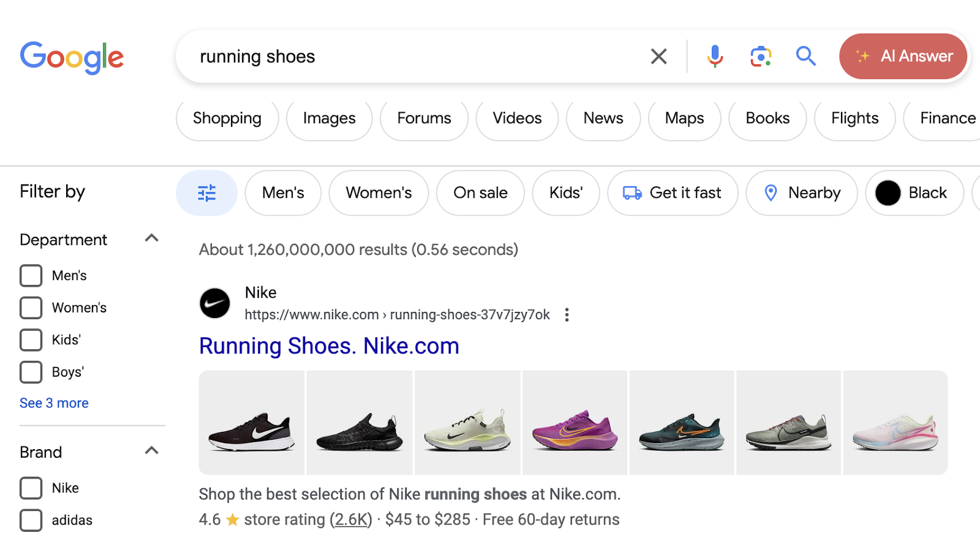Go to the Google logo homepage

coord(72,58)
